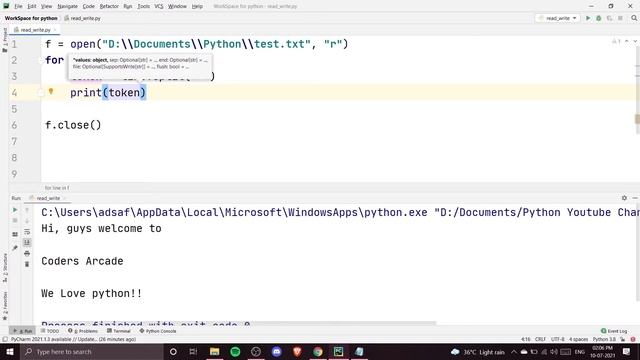640x360 pixels.
Task: Open the Problems tool window
Action: click(x=83, y=331)
